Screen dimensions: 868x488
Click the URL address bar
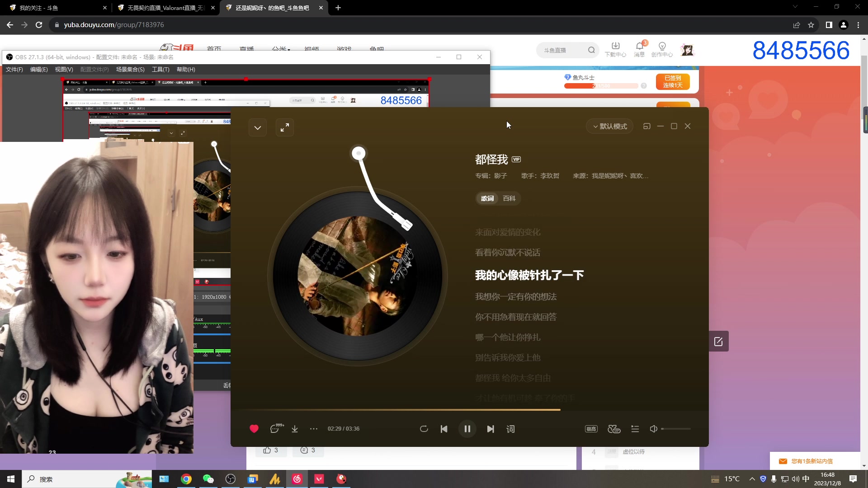pos(420,25)
